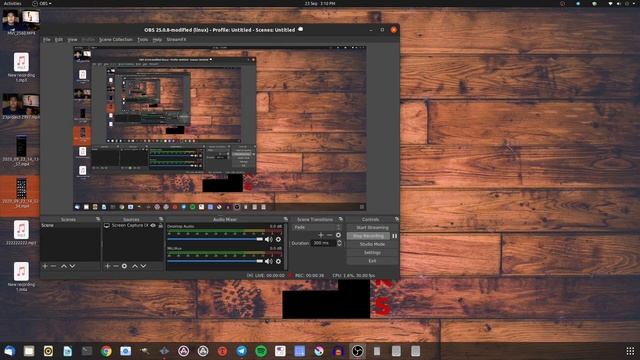Select the Scene item in Scenes list
This screenshot has width=640, height=360.
(x=70, y=225)
